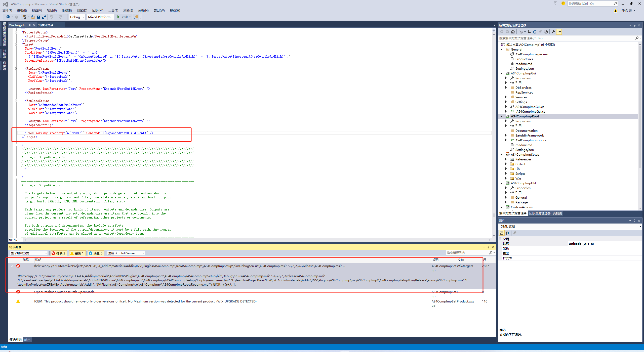The image size is (644, 352).
Task: Toggle the Warnings 1 filter button
Action: tap(77, 253)
